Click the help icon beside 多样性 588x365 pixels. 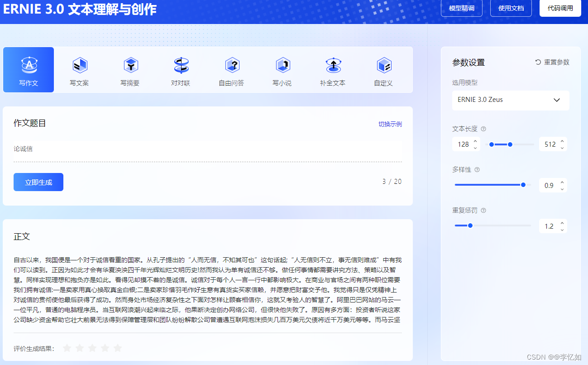coord(477,170)
